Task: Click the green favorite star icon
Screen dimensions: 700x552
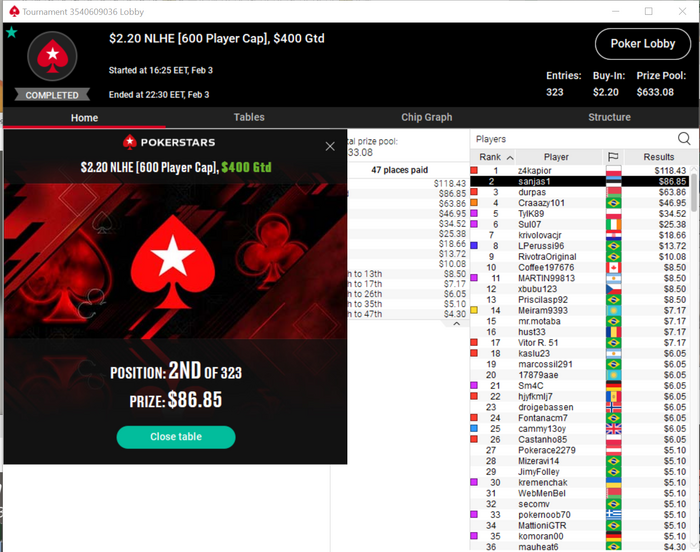Action: tap(12, 32)
